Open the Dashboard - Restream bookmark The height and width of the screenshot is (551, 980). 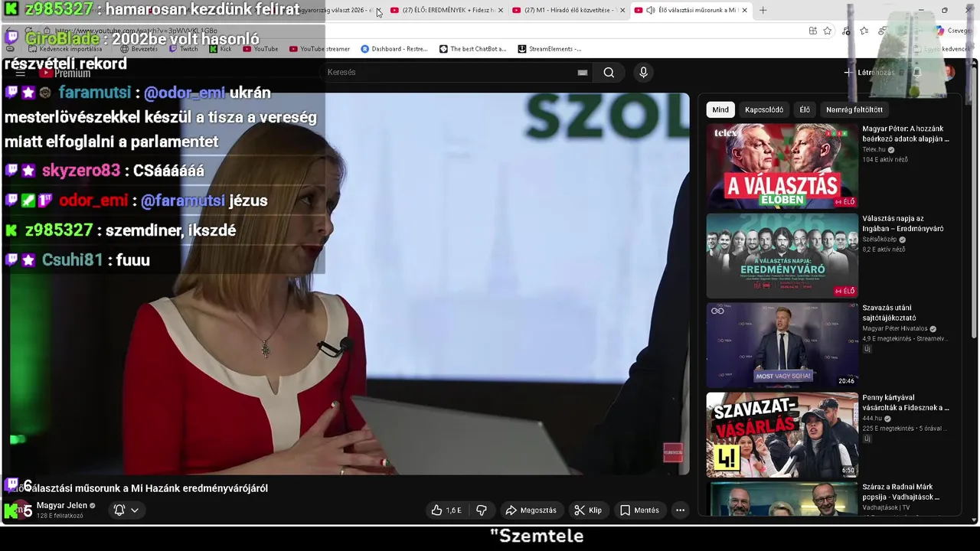pos(394,49)
